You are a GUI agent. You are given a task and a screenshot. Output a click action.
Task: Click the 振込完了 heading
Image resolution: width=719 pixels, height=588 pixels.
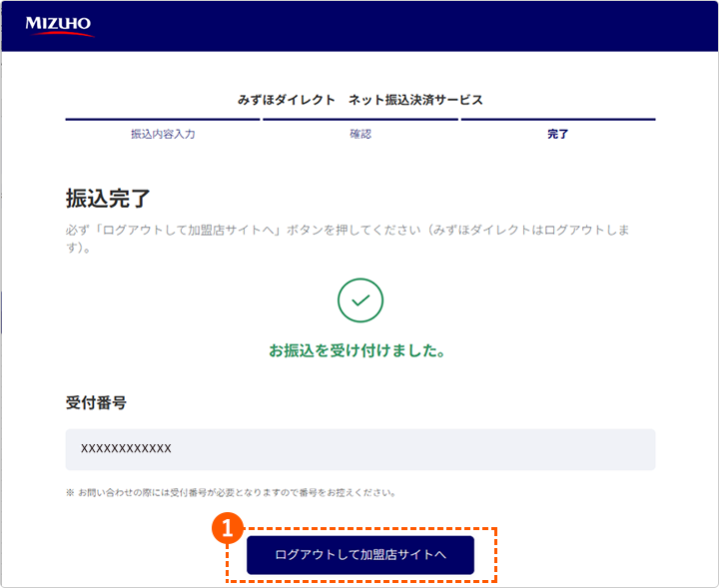point(108,199)
